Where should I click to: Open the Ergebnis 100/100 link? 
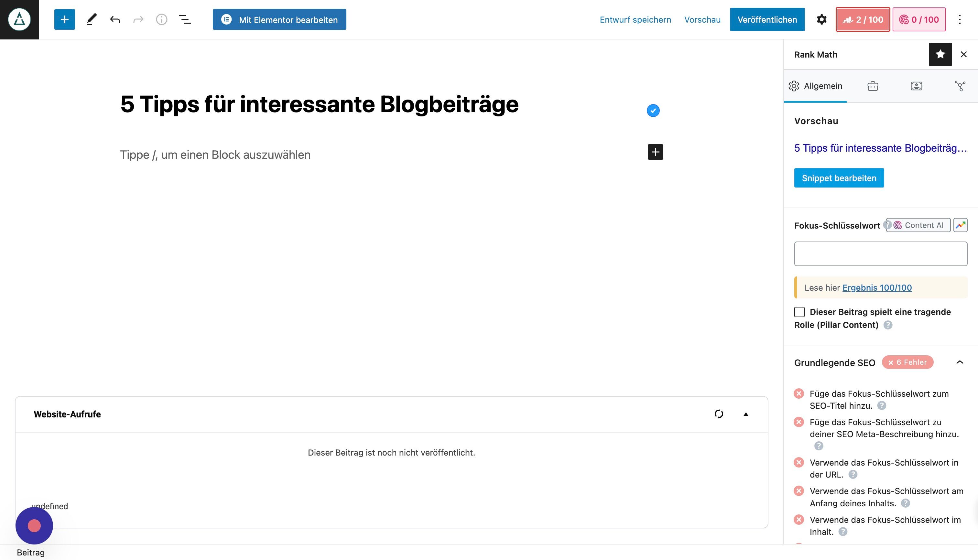coord(877,288)
